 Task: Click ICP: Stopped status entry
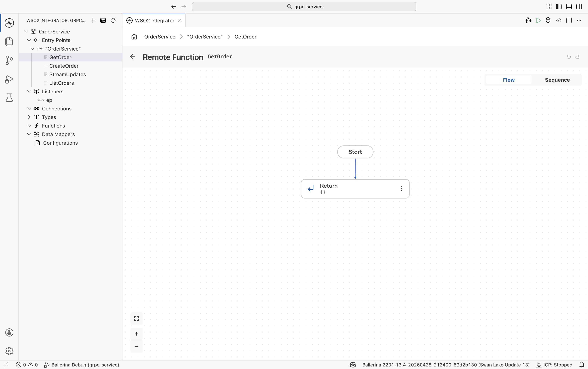554,365
